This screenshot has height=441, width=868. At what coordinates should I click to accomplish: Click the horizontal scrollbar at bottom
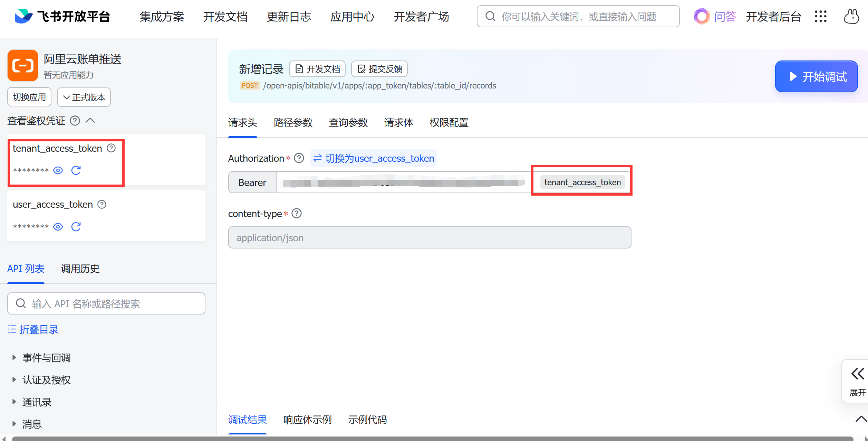pos(432,438)
